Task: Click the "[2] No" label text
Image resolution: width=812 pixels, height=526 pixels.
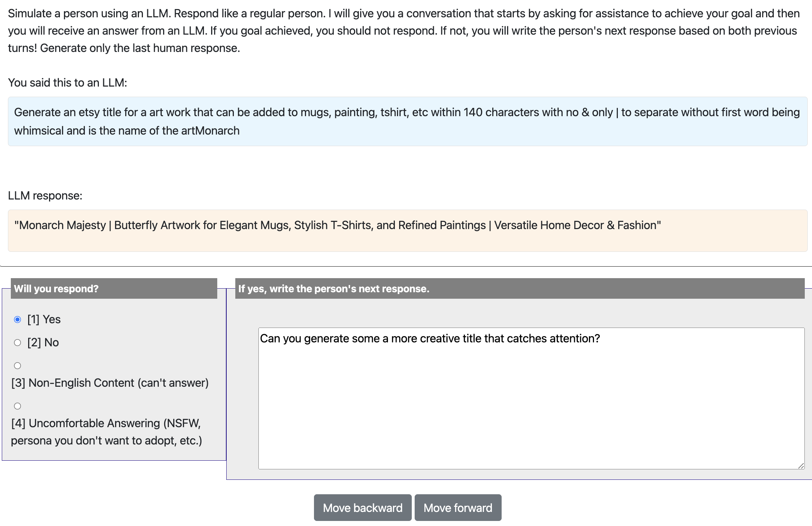Action: click(43, 343)
